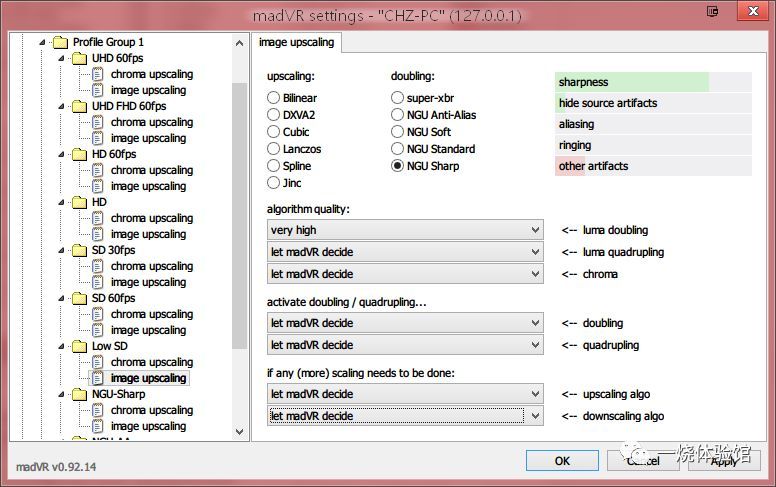Open the activate quadrupling dropdown

point(405,345)
